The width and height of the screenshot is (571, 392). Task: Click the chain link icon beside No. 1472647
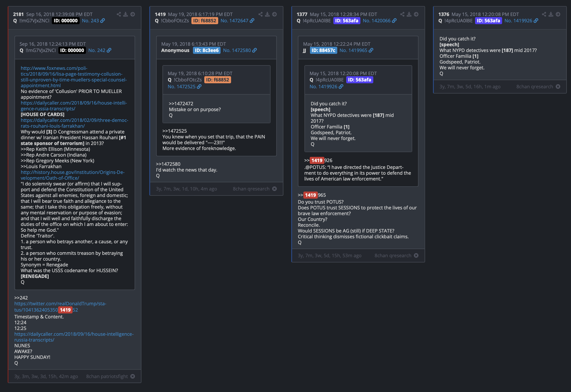252,20
